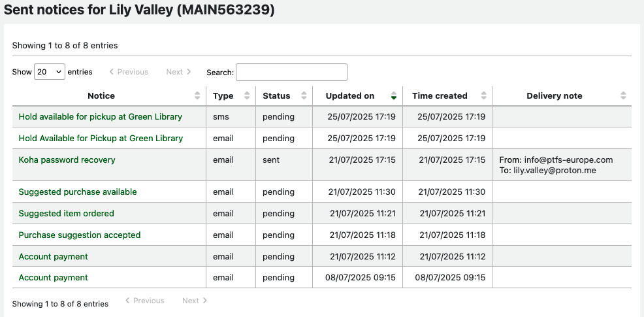Toggle the Updated on sort arrow

click(393, 95)
